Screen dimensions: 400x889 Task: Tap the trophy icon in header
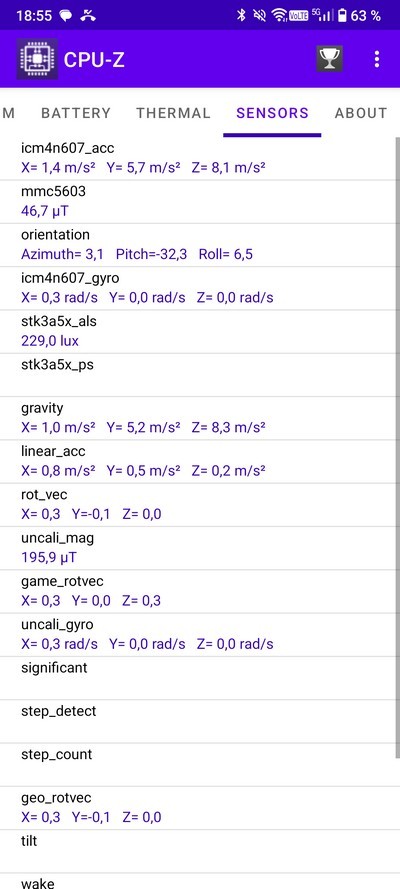pyautogui.click(x=329, y=59)
